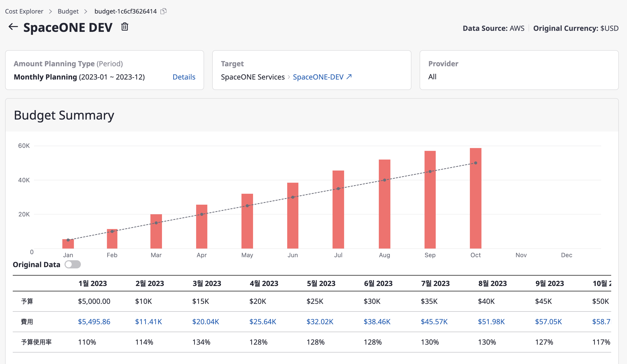Click the $5,000.00 budget cell
This screenshot has height=364, width=627.
(94, 301)
